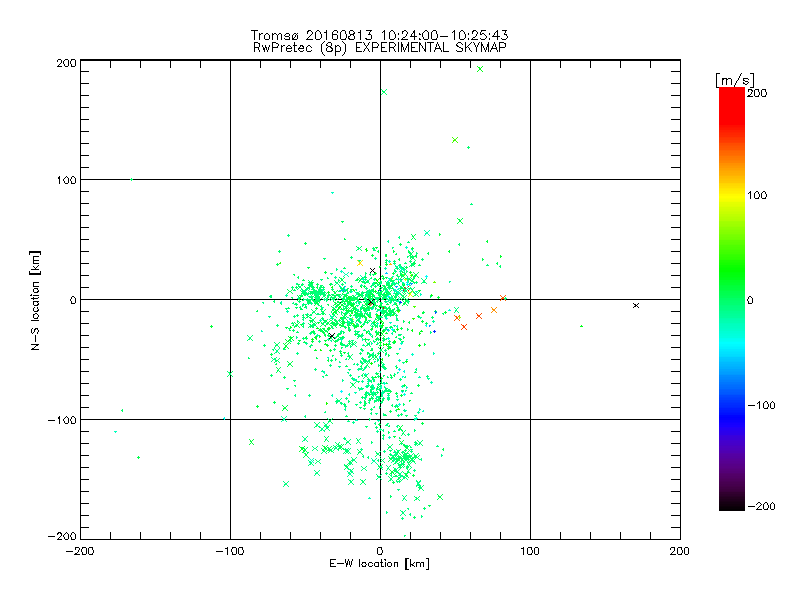This screenshot has width=800, height=600.
Task: Click the y-axis tick label -100
Action: pos(62,420)
